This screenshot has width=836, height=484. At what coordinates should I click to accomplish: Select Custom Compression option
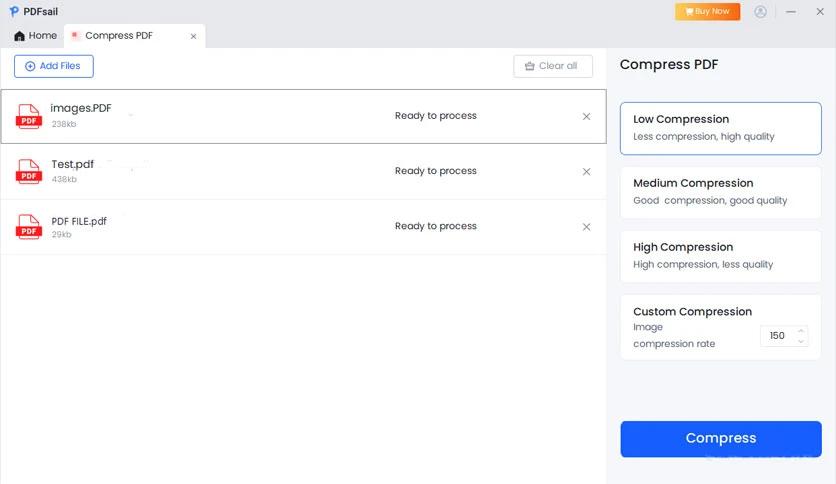click(x=692, y=312)
